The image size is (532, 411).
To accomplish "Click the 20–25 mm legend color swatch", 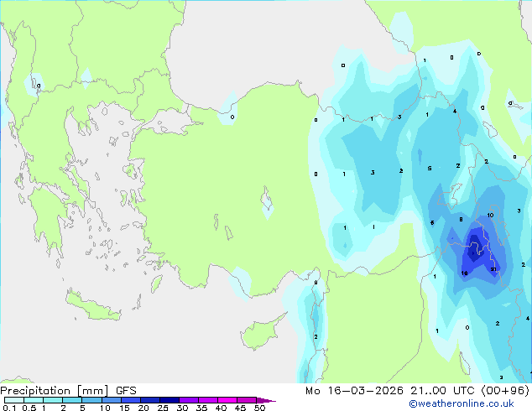I will pos(149,400).
